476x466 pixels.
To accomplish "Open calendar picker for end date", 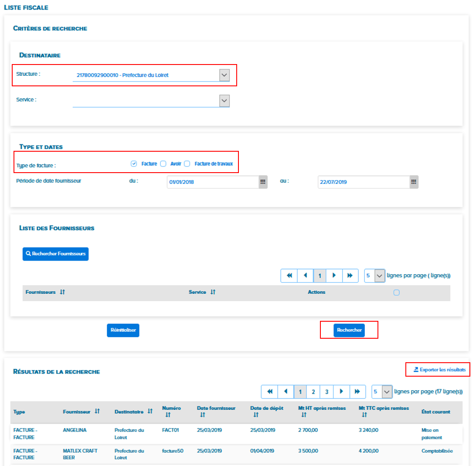I will pyautogui.click(x=414, y=182).
